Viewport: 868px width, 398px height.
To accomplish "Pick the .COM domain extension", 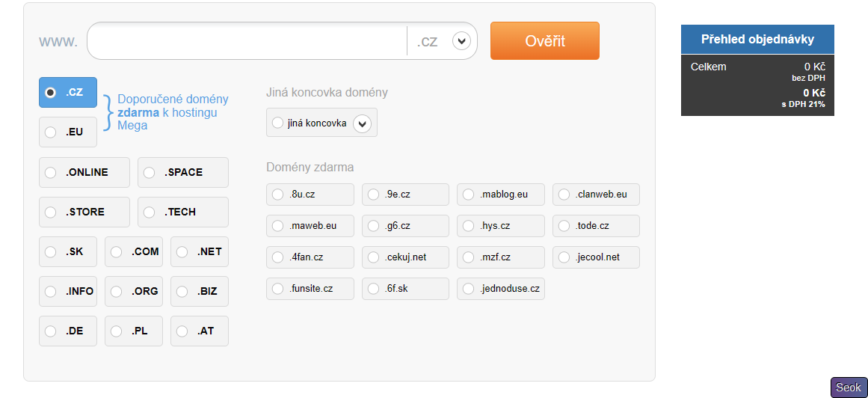I will pyautogui.click(x=117, y=252).
